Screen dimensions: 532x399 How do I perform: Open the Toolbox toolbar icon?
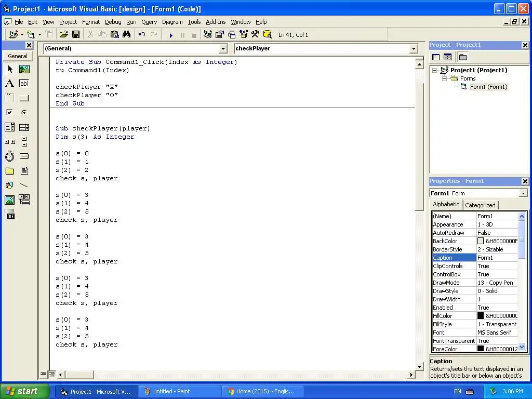click(x=256, y=35)
